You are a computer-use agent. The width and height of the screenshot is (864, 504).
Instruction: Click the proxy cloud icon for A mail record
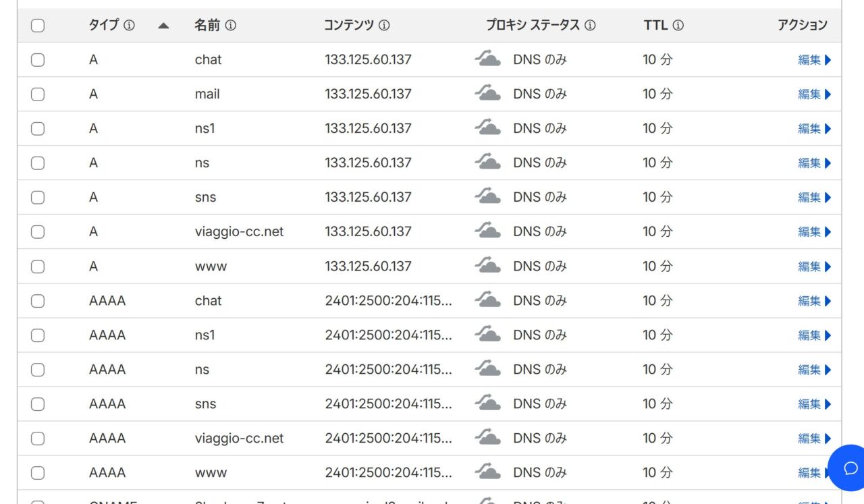(487, 94)
